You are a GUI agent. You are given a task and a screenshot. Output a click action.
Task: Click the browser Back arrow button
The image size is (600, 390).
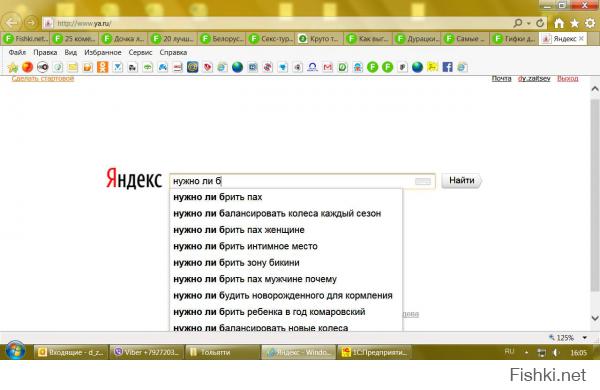[x=11, y=23]
